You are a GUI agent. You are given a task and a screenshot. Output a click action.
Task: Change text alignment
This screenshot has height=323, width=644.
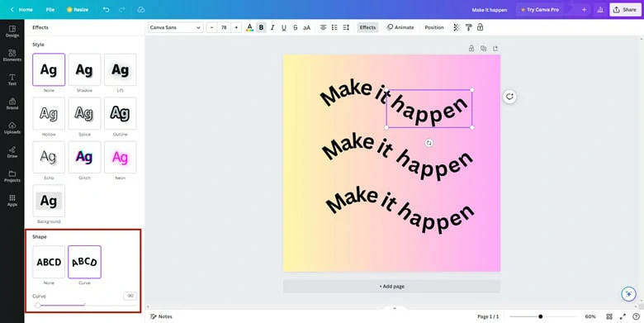[323, 27]
